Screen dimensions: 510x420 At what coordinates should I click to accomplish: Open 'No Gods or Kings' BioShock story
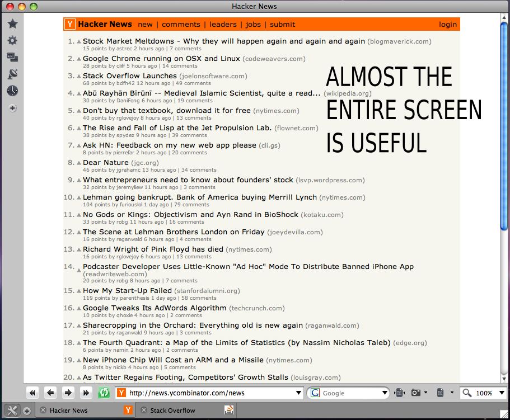(190, 214)
